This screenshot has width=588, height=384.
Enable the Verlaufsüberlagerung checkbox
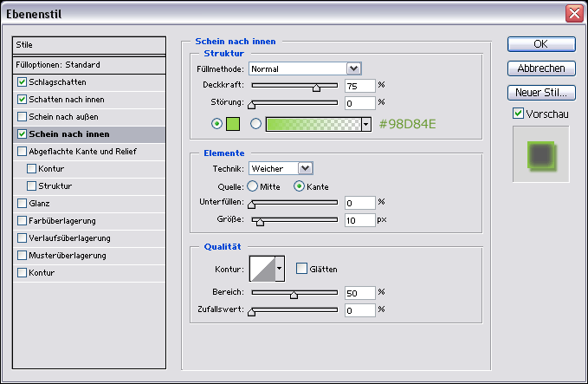23,238
